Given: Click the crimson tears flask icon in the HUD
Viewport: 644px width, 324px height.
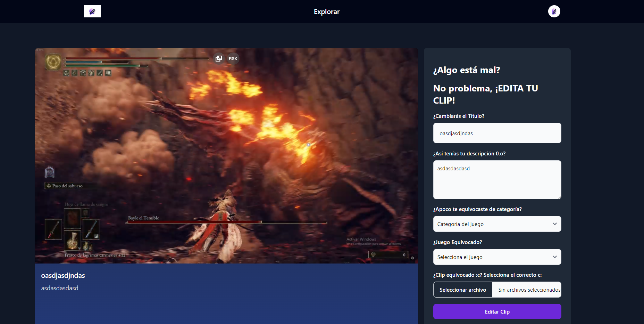Looking at the screenshot, I should coord(72,240).
